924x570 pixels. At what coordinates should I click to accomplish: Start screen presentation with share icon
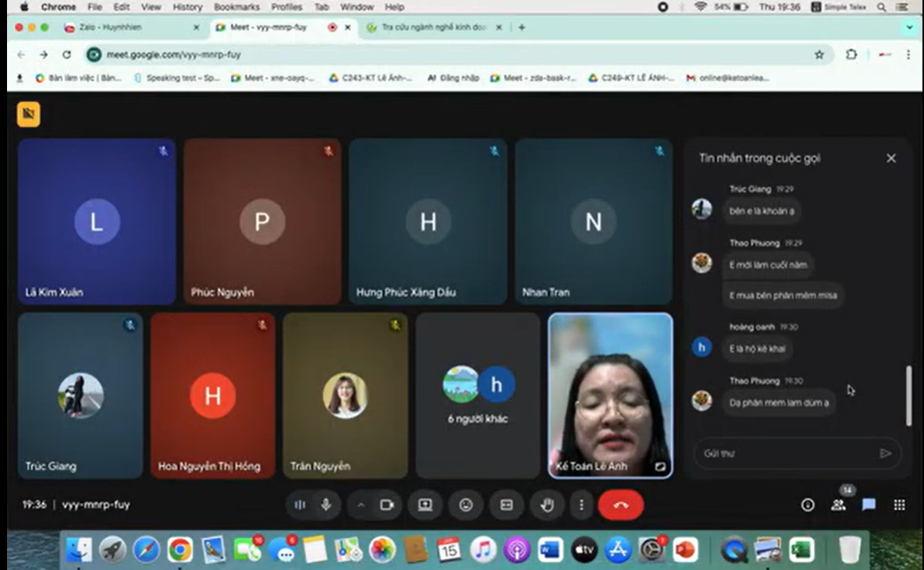425,505
